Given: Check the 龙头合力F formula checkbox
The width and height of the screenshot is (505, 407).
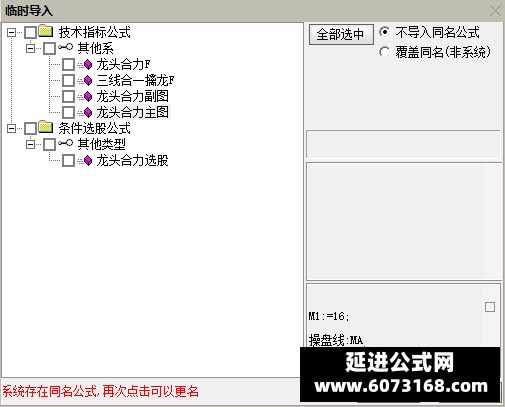Looking at the screenshot, I should coord(68,64).
